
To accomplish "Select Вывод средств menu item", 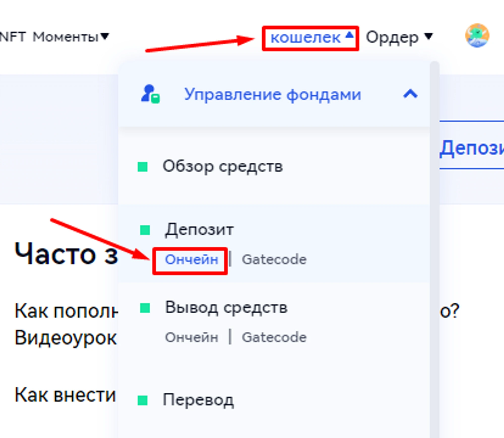I will [x=226, y=308].
